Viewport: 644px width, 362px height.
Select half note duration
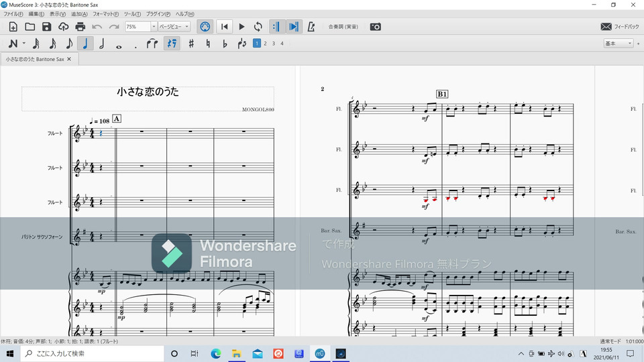pyautogui.click(x=102, y=44)
